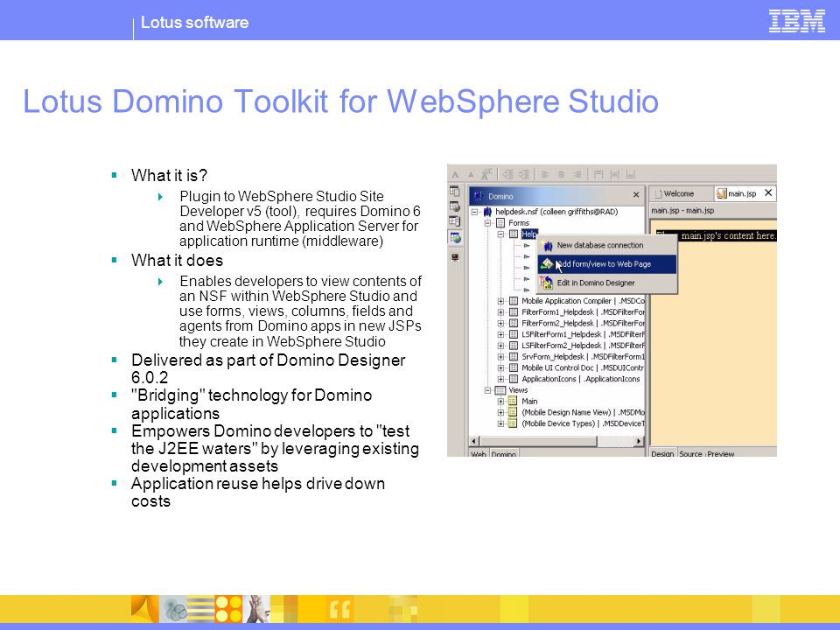Collapse the Views tree node

pyautogui.click(x=488, y=390)
